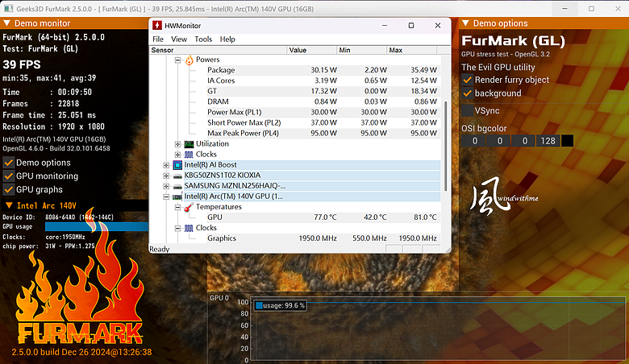
Task: Collapse the Temperatures tree node
Action: [177, 208]
